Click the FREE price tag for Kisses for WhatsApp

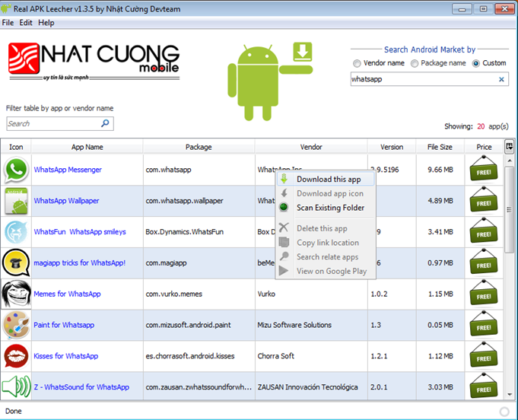coord(484,355)
